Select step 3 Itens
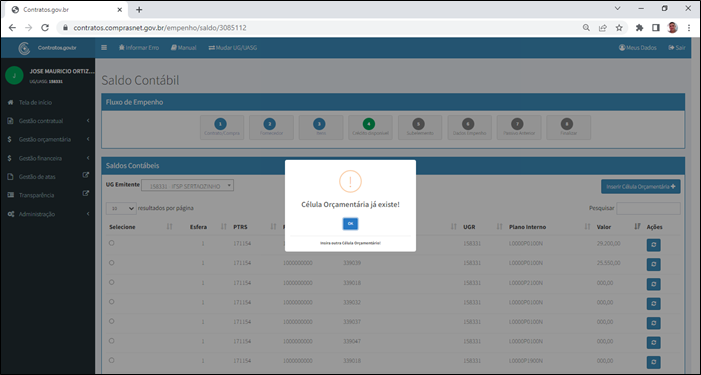This screenshot has height=375, width=701. 321,127
